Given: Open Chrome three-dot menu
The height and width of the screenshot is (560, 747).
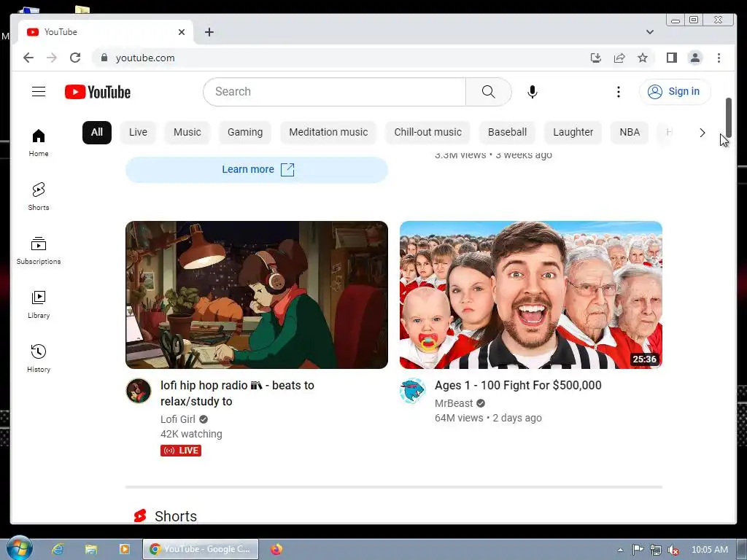Looking at the screenshot, I should (x=719, y=58).
